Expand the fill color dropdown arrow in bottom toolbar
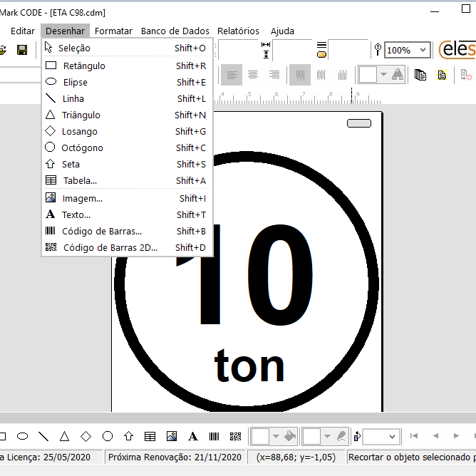The width and height of the screenshot is (476, 476). pos(276,437)
